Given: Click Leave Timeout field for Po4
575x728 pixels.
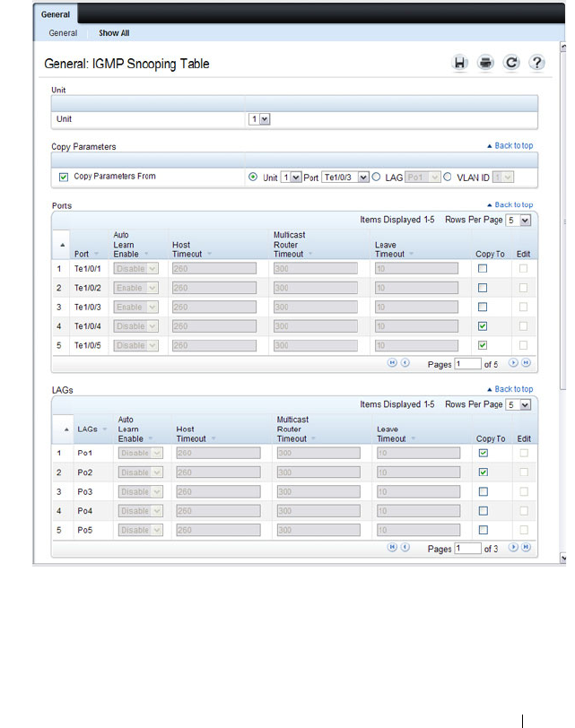Looking at the screenshot, I should [x=419, y=511].
